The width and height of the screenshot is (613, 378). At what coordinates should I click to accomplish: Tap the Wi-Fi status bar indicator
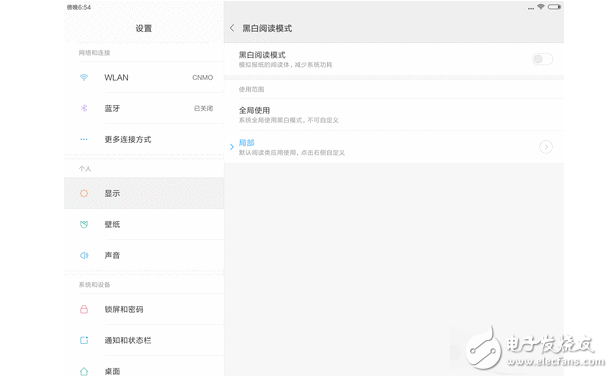pyautogui.click(x=541, y=7)
